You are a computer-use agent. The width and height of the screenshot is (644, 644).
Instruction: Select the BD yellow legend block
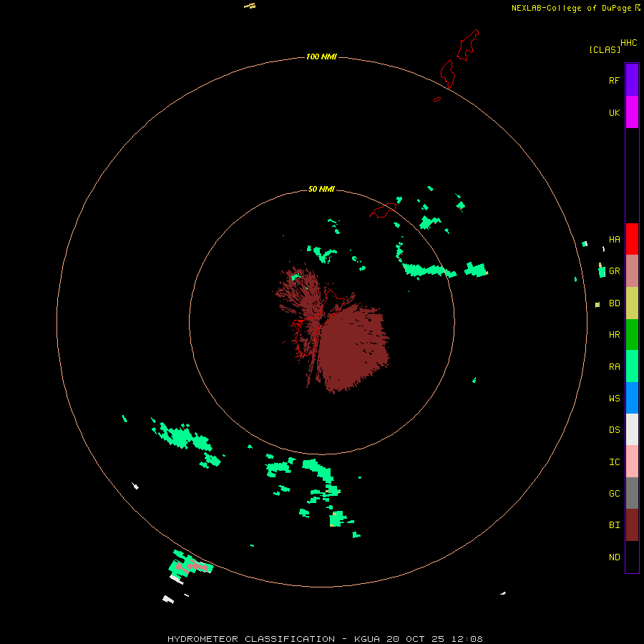click(x=632, y=303)
